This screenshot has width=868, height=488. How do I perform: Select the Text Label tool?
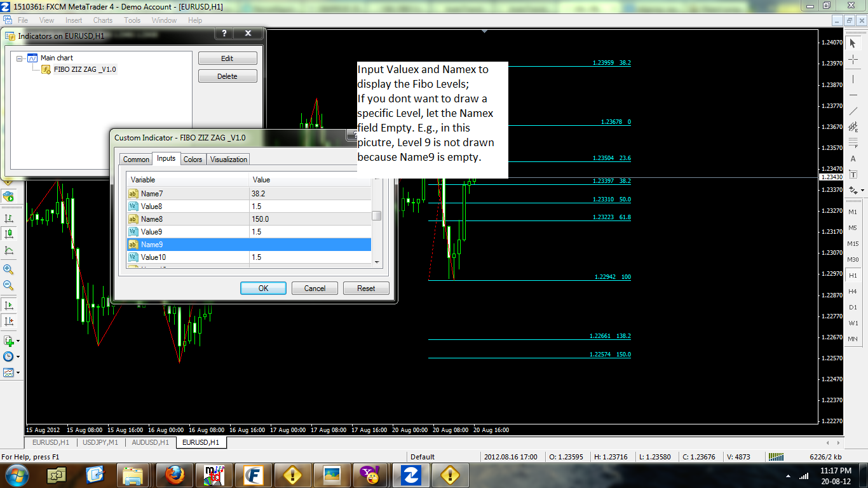[x=853, y=175]
